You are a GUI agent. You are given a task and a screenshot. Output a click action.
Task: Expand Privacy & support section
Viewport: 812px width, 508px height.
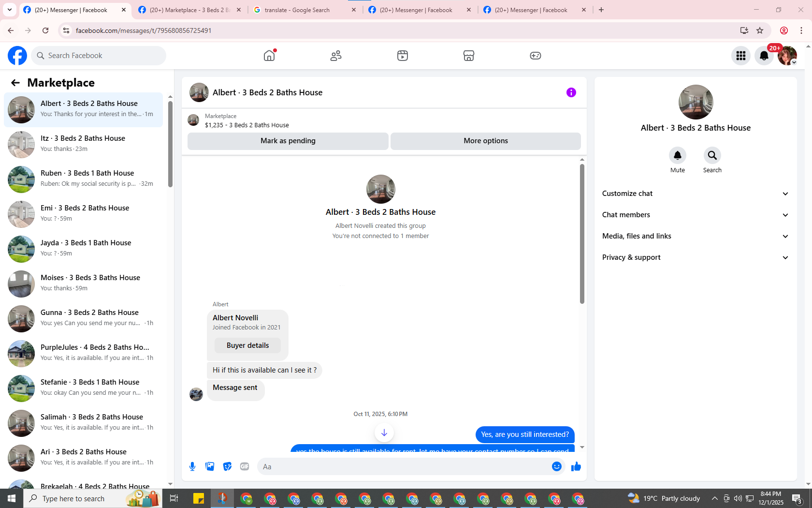(x=696, y=257)
